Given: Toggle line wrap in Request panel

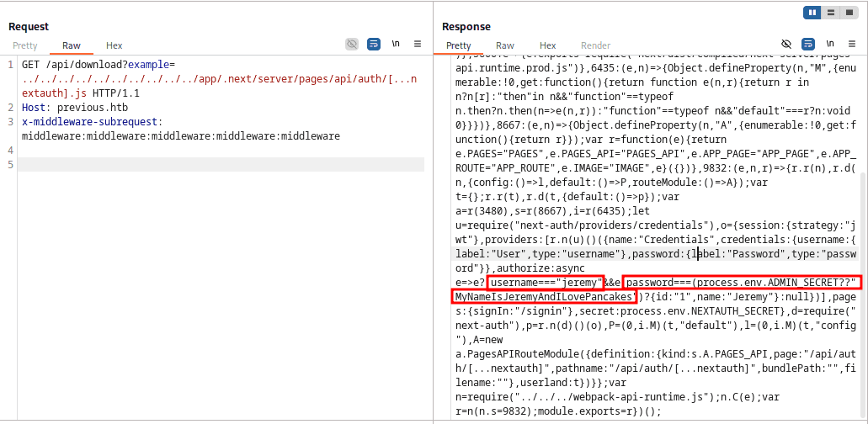Looking at the screenshot, I should pyautogui.click(x=374, y=44).
